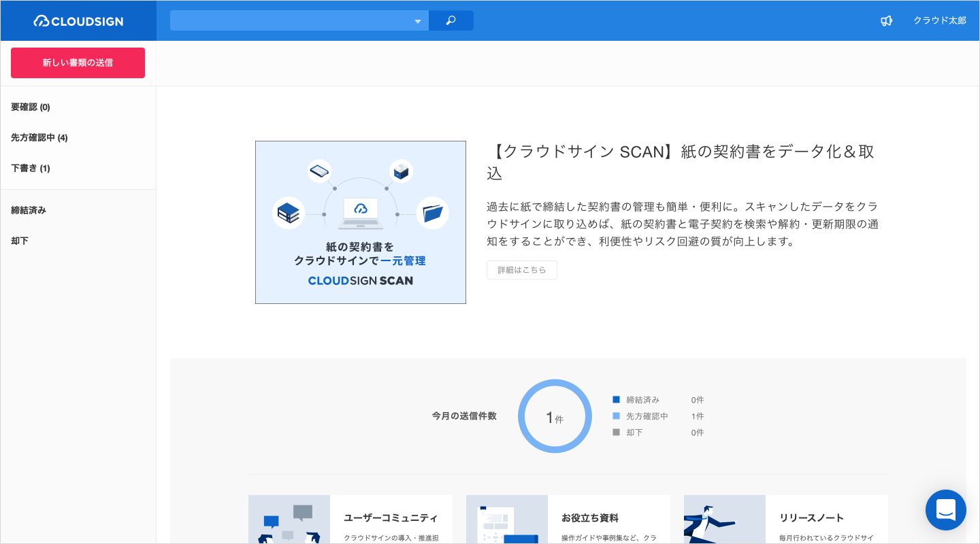This screenshot has height=544, width=980.
Task: Open the クラウド太郎 user menu
Action: (939, 21)
